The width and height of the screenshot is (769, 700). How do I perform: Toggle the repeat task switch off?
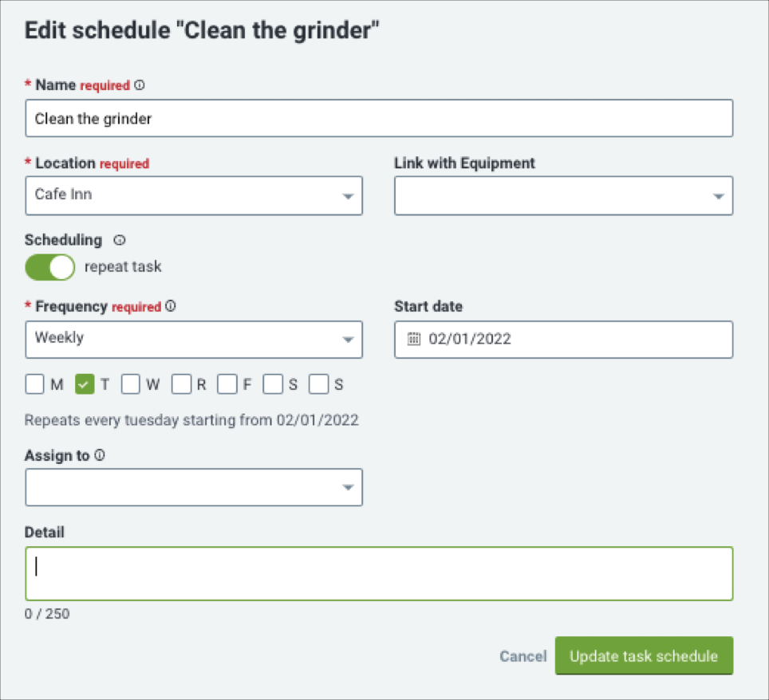(50, 267)
